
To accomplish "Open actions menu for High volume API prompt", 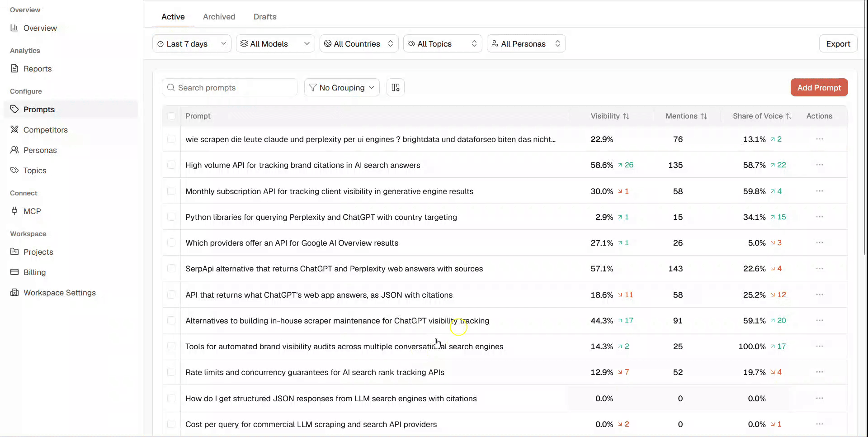I will [x=820, y=165].
